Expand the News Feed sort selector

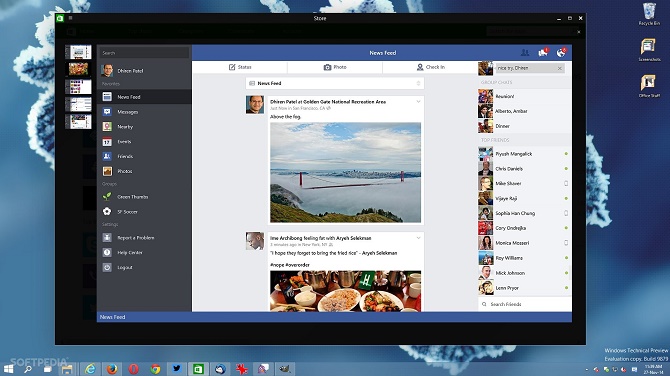(335, 83)
